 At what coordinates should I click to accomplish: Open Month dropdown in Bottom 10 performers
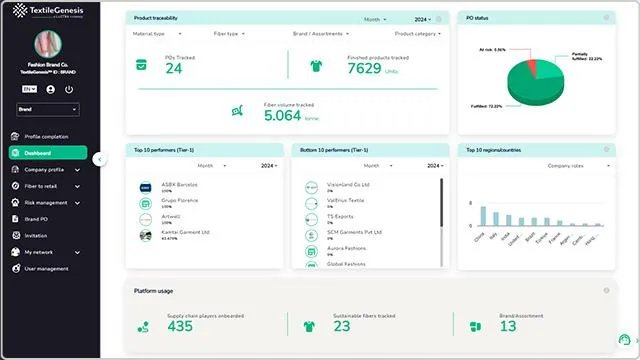(x=378, y=166)
